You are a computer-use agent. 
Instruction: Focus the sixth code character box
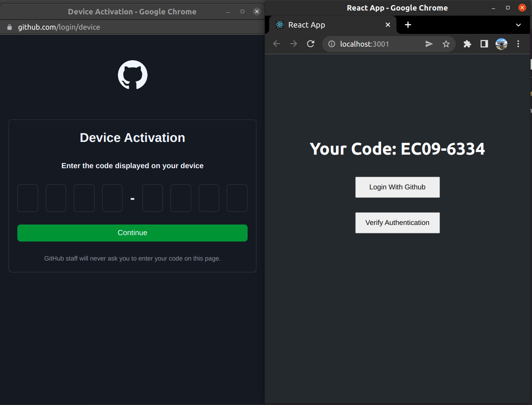[x=181, y=198]
